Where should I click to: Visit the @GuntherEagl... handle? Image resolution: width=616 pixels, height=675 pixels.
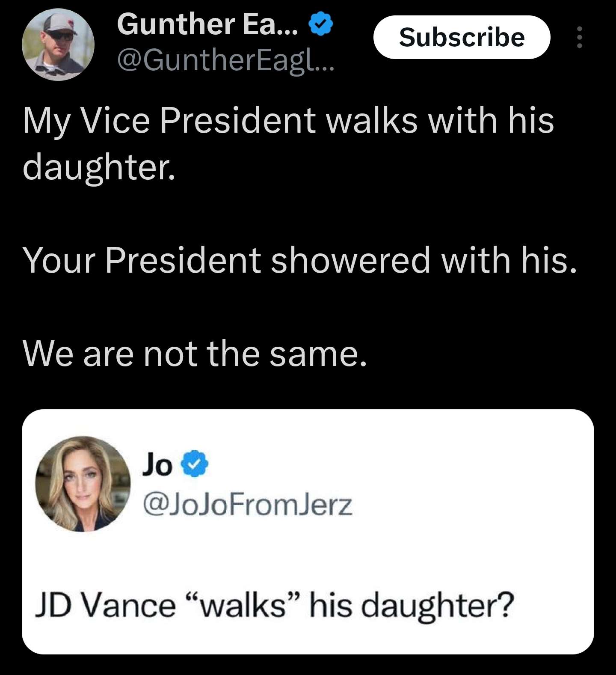click(x=225, y=61)
